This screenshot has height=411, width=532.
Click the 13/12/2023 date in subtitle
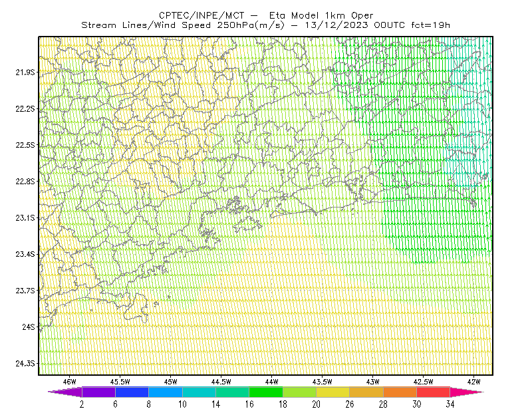(x=336, y=25)
